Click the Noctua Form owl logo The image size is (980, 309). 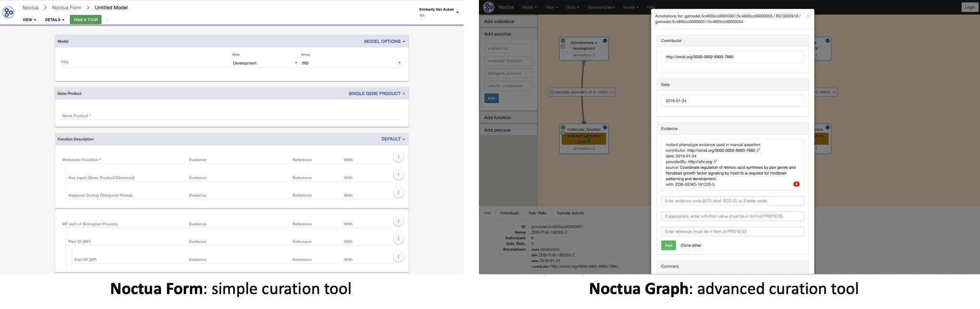pyautogui.click(x=8, y=13)
